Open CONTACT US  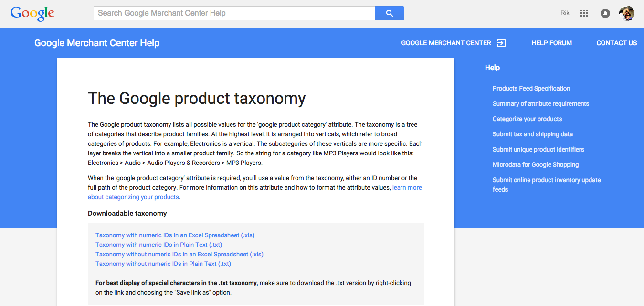[x=616, y=43]
